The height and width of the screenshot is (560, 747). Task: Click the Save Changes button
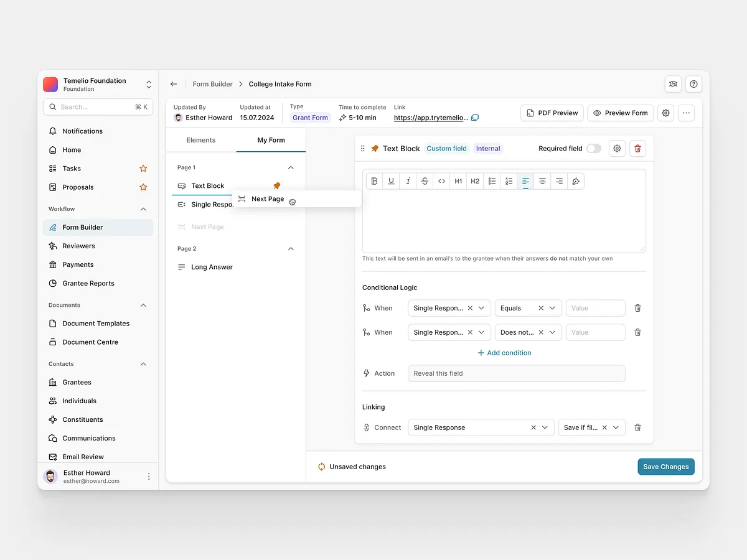pos(665,466)
